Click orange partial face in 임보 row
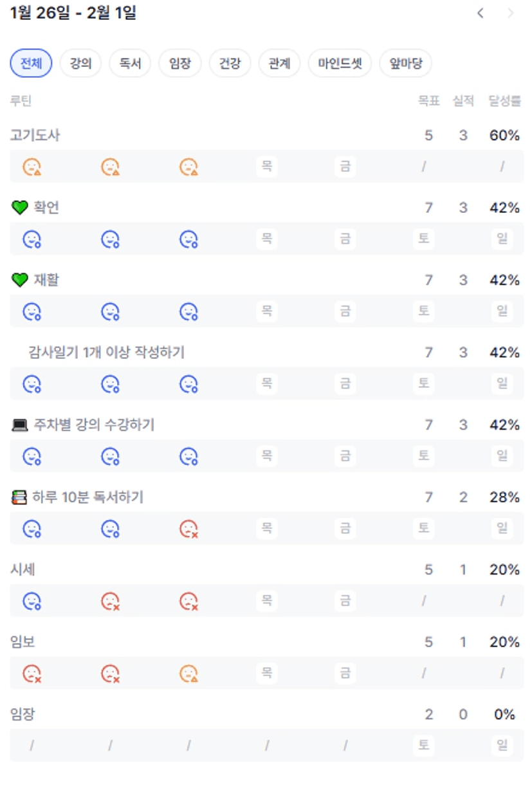 (x=188, y=674)
